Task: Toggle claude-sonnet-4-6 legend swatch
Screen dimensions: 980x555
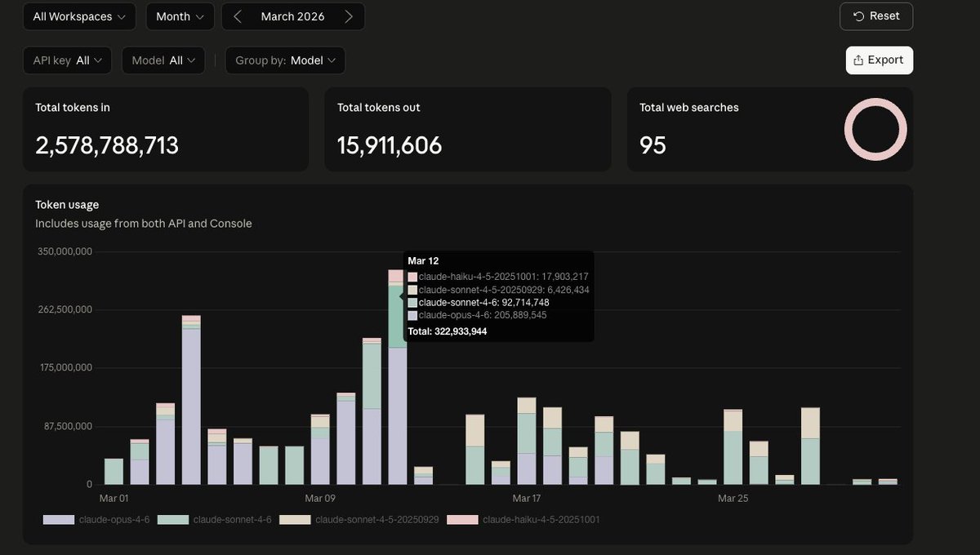Action: click(x=172, y=519)
